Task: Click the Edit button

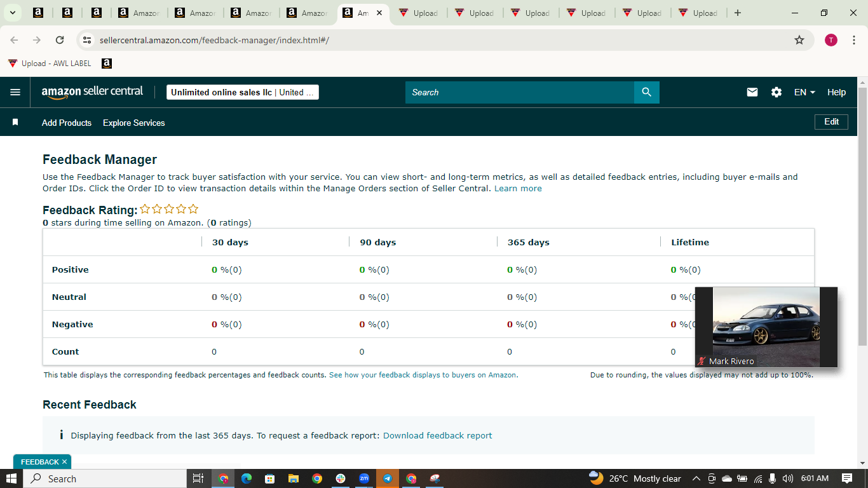Action: (x=831, y=121)
